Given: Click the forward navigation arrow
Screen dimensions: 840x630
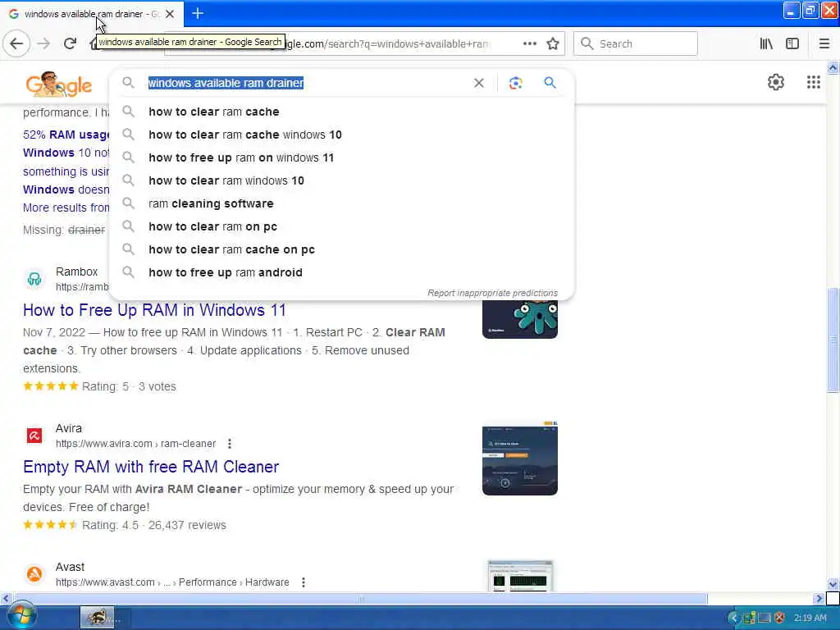Looking at the screenshot, I should coord(44,44).
